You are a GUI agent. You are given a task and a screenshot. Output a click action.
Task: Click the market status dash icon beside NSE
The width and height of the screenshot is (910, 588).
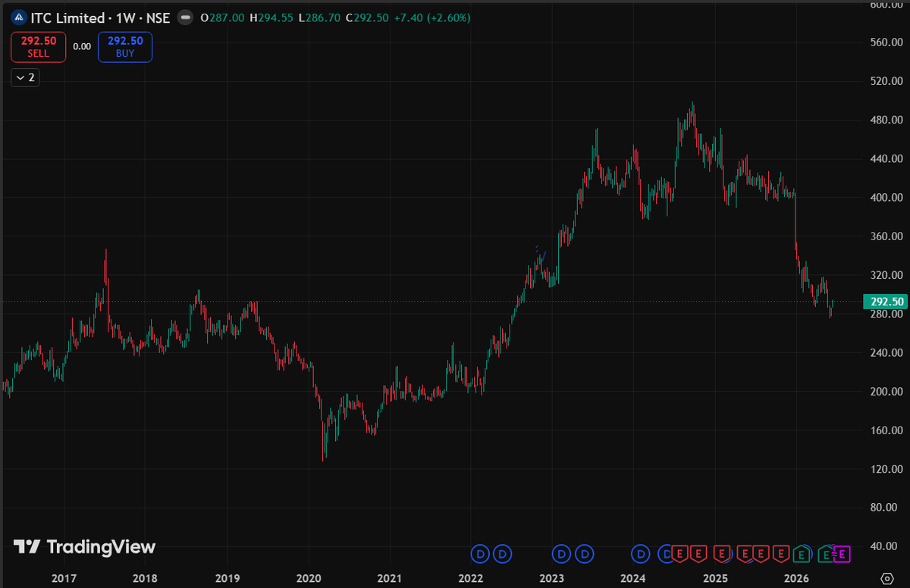coord(184,17)
